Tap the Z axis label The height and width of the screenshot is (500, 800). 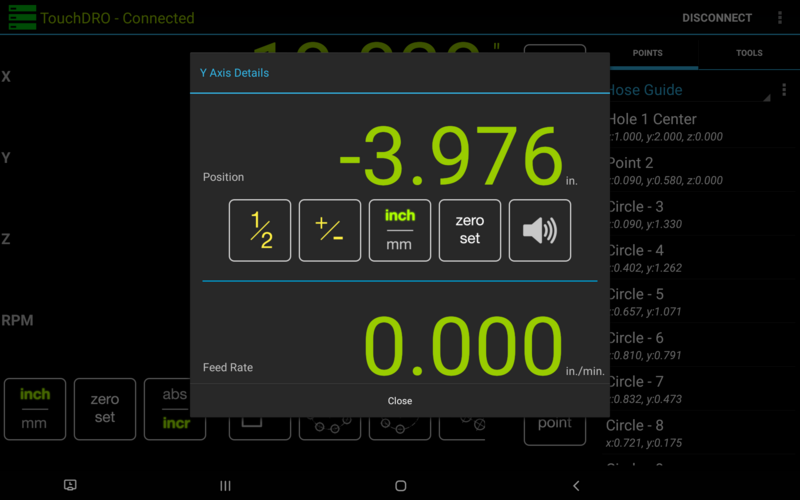tap(6, 239)
